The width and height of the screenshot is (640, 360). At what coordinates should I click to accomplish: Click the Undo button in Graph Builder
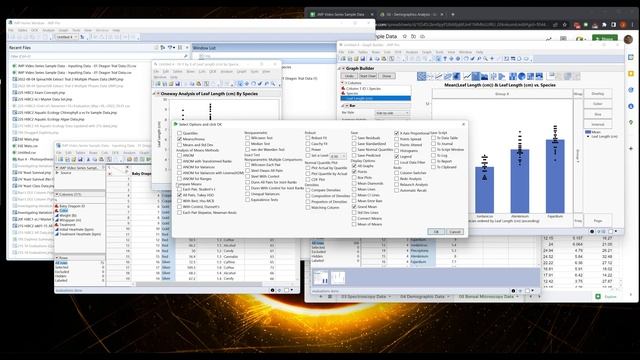[349, 76]
